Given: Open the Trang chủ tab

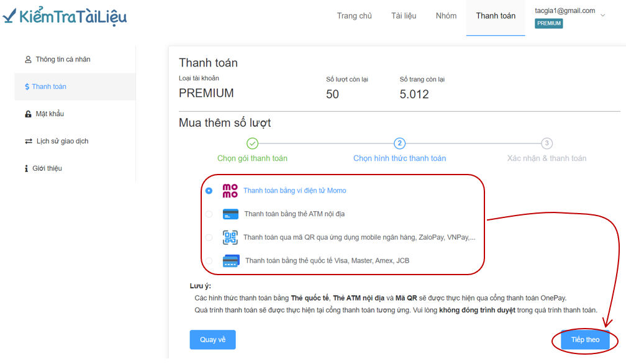Looking at the screenshot, I should pyautogui.click(x=354, y=16).
